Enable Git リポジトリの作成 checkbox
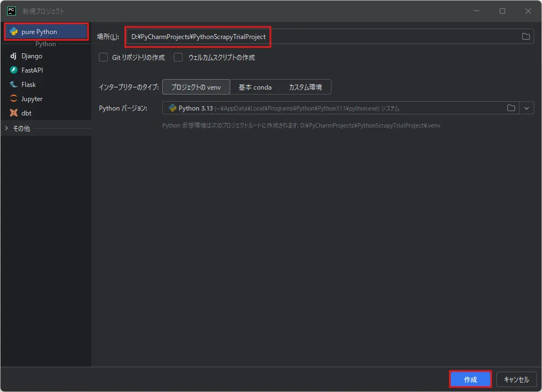Screen dimensions: 542x392 pos(103,57)
